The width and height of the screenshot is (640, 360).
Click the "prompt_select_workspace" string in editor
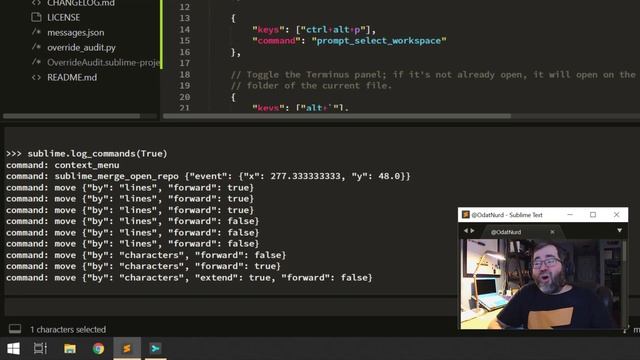(x=379, y=41)
